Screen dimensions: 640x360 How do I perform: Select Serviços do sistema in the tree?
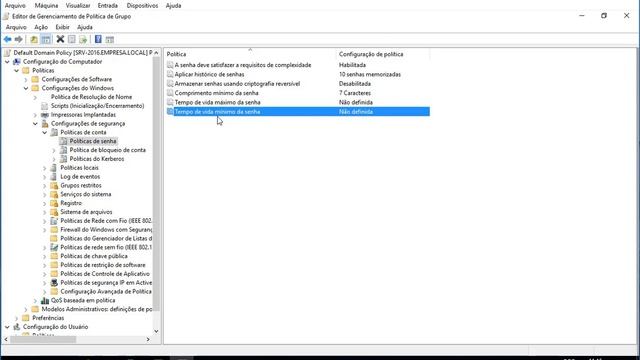click(x=86, y=194)
